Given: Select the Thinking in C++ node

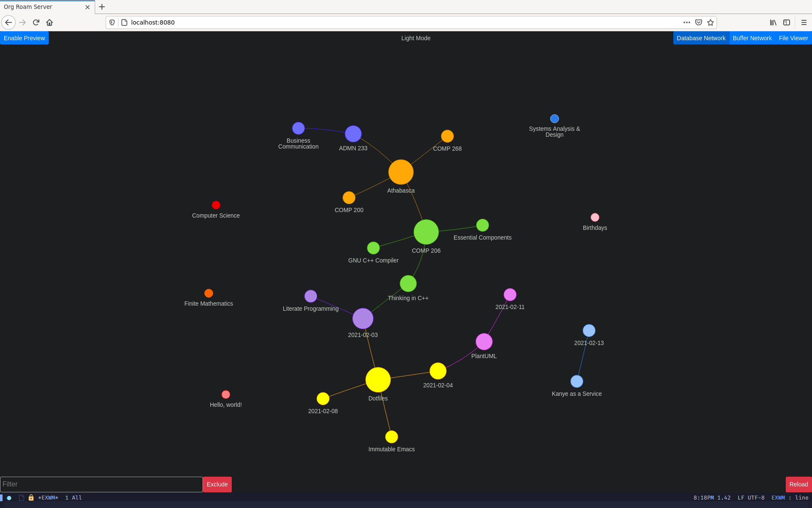Looking at the screenshot, I should 407,284.
